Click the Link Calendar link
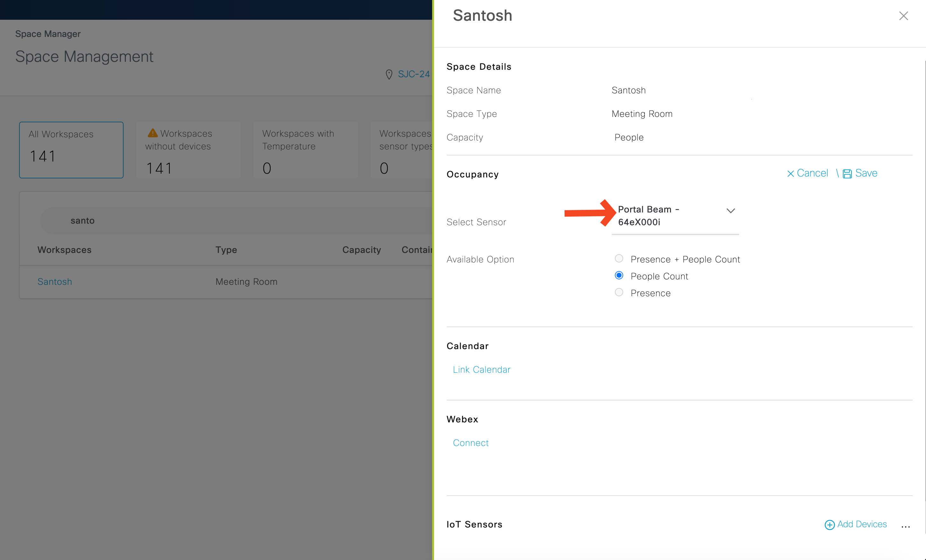Viewport: 926px width, 560px height. (x=481, y=370)
